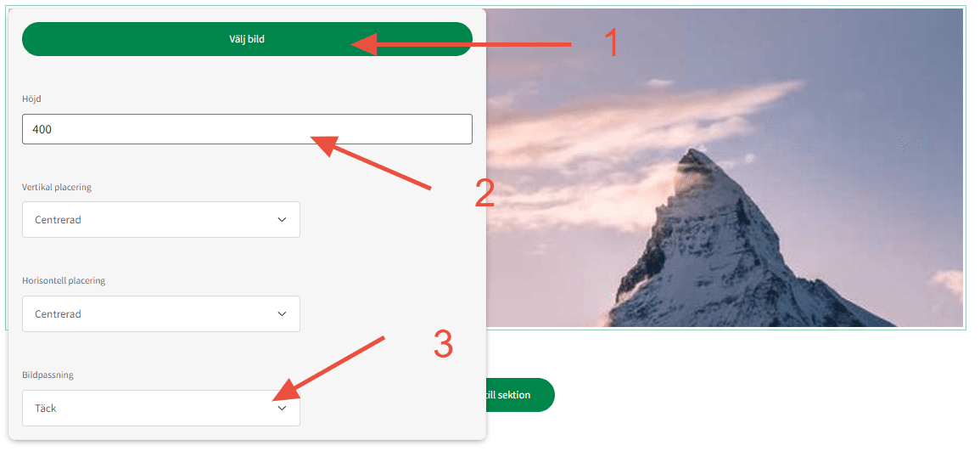The height and width of the screenshot is (451, 980).
Task: Click chevron arrow of Vertikal placering
Action: pyautogui.click(x=282, y=220)
